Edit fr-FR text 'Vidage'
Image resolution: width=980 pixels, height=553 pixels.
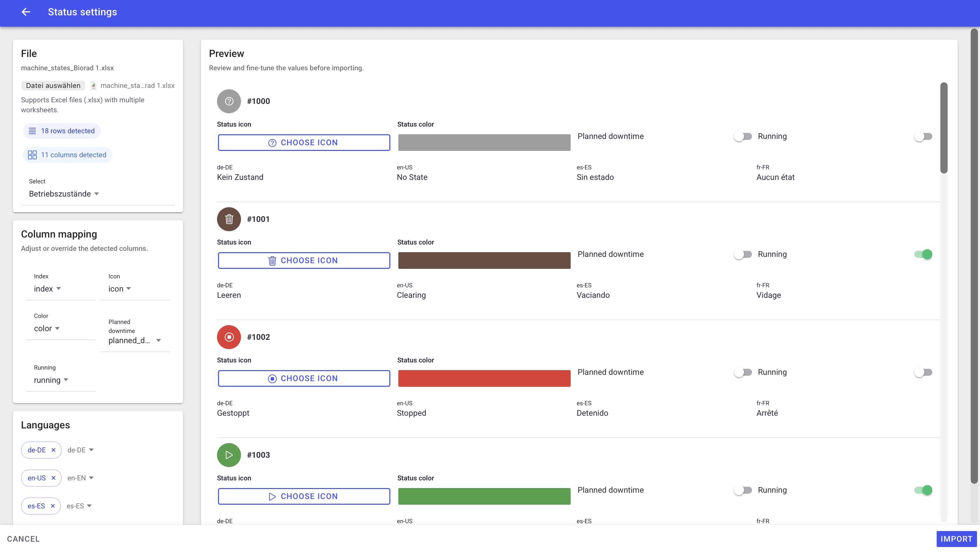(768, 295)
